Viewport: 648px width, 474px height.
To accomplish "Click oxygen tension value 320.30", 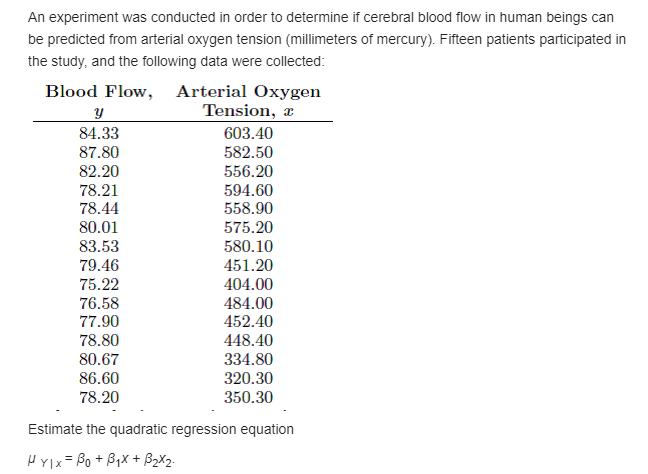I will (248, 379).
